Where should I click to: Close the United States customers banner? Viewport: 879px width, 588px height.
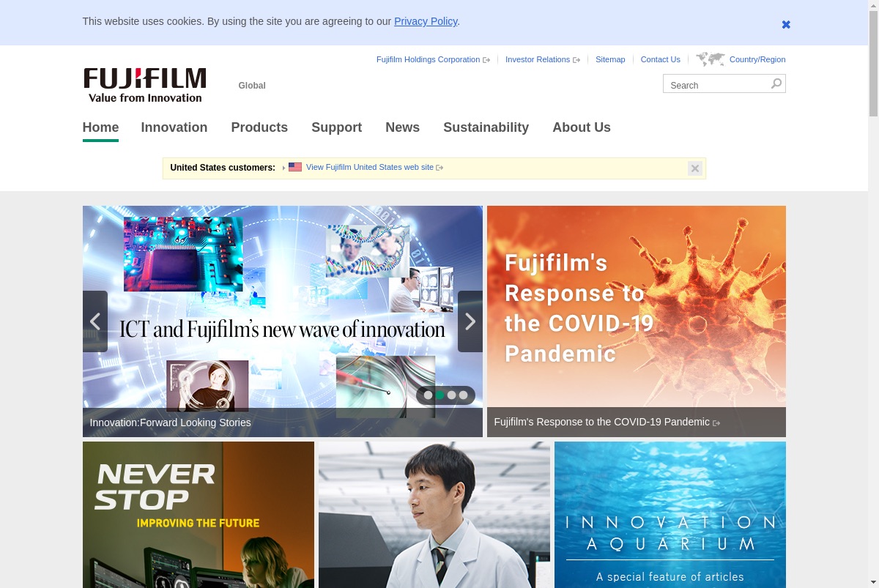695,168
